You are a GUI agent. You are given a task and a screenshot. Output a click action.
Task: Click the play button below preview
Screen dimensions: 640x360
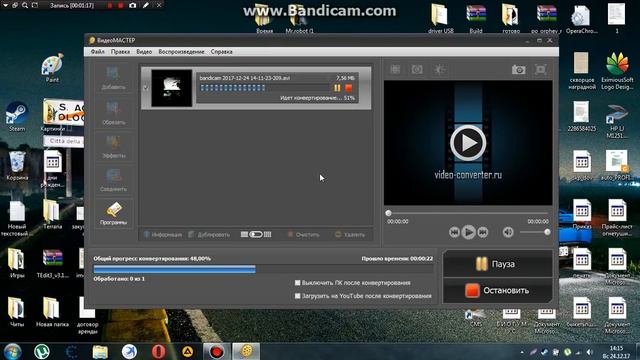tap(469, 232)
